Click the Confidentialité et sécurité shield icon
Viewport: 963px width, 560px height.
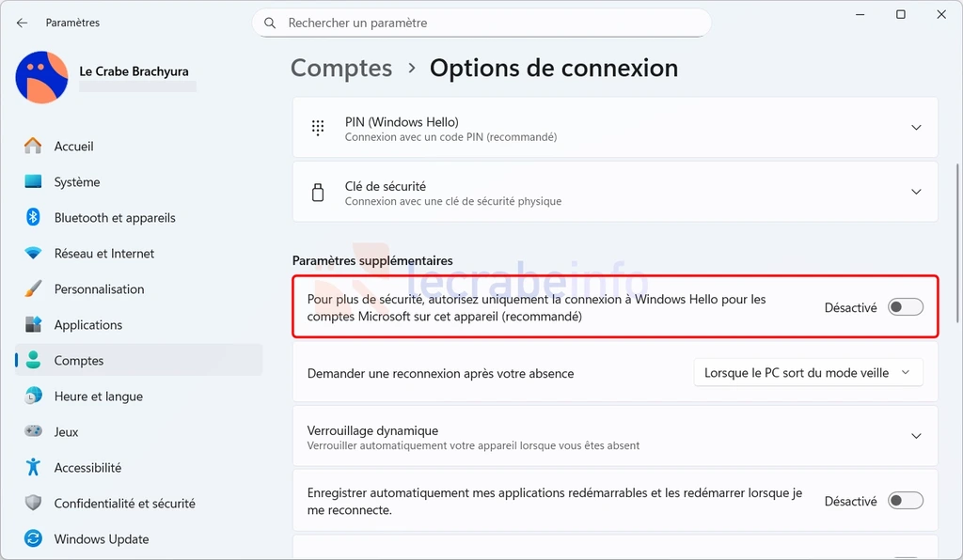(x=33, y=503)
